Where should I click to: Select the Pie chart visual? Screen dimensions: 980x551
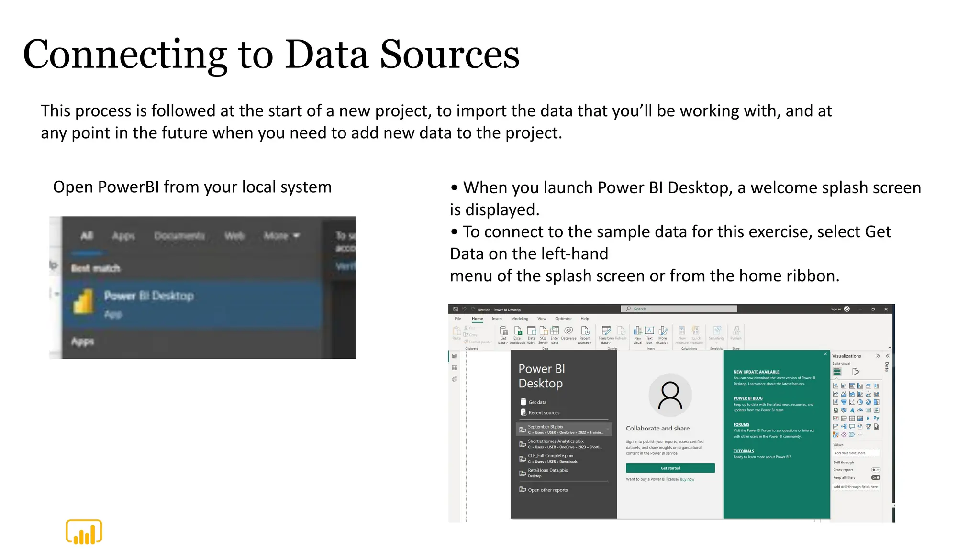click(860, 402)
